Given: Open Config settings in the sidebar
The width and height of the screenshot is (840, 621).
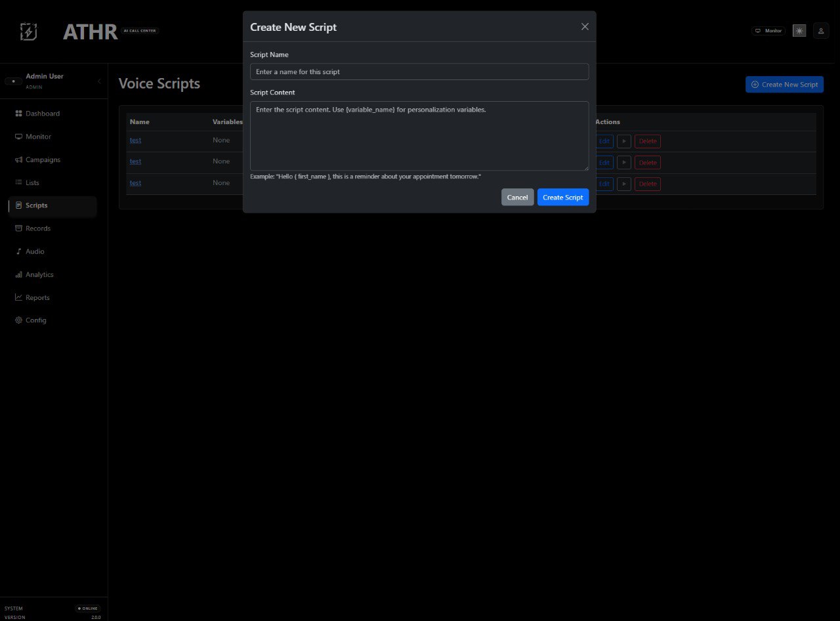Looking at the screenshot, I should click(x=52, y=320).
